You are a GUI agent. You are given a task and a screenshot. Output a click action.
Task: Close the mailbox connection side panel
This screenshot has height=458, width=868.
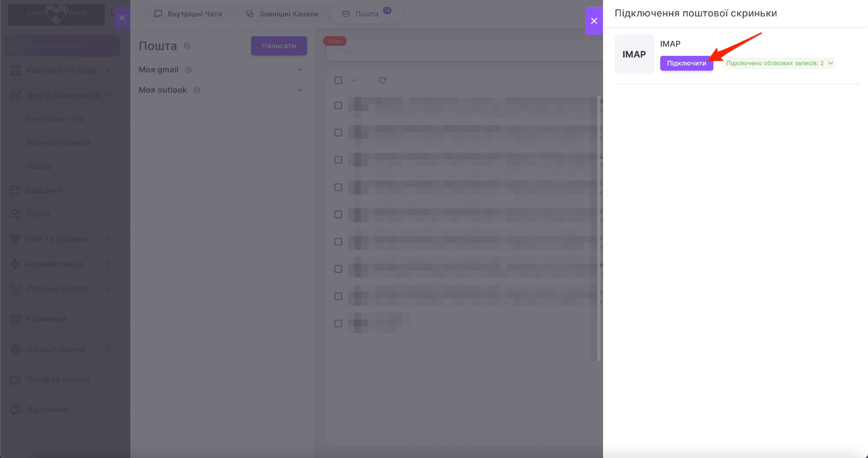[594, 21]
